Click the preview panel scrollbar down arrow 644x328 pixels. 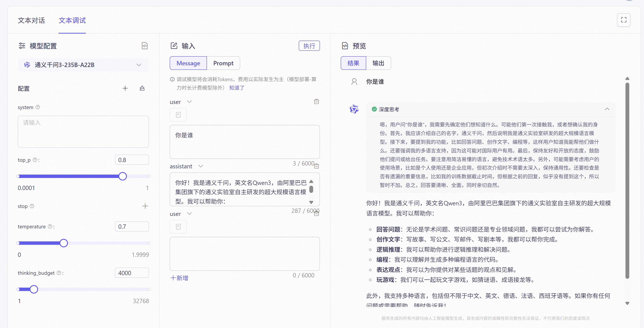click(627, 303)
